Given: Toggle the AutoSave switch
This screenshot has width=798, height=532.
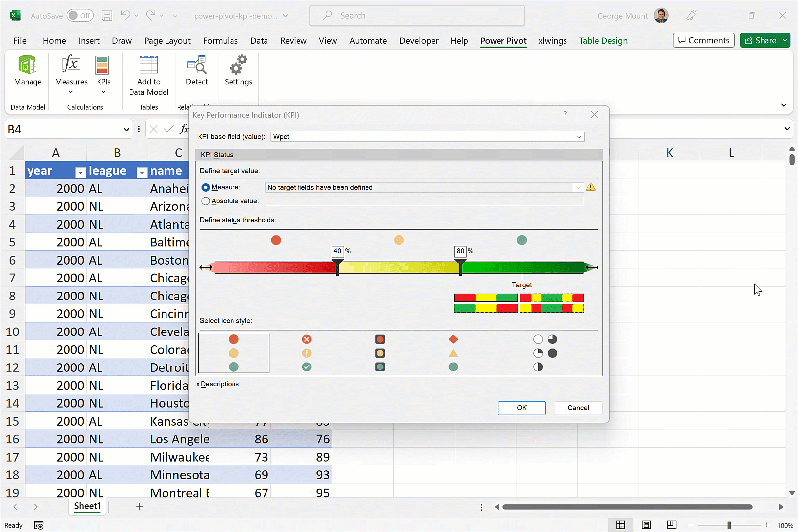Looking at the screenshot, I should [x=80, y=16].
